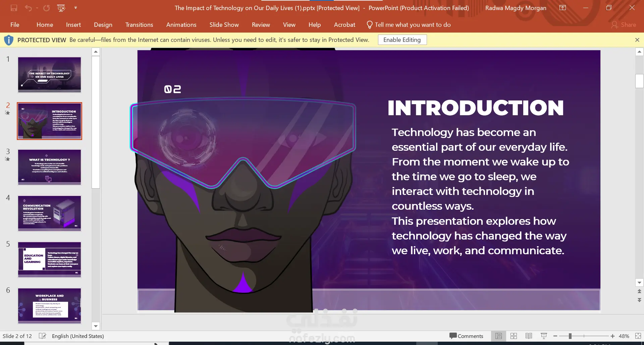Click the '02' slide number text
Viewport: 644px width, 345px height.
pos(172,89)
